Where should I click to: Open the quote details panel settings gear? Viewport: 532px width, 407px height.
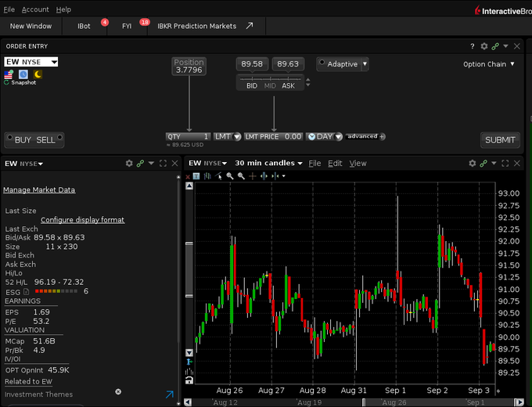click(x=129, y=164)
